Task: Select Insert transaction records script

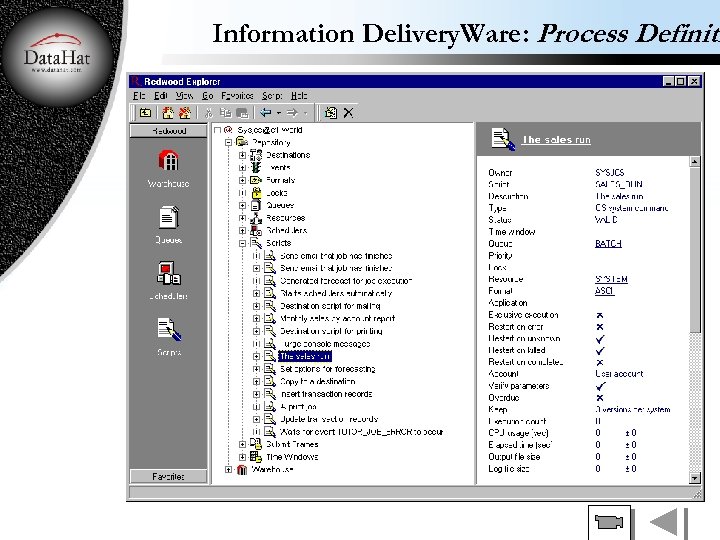Action: coord(326,394)
